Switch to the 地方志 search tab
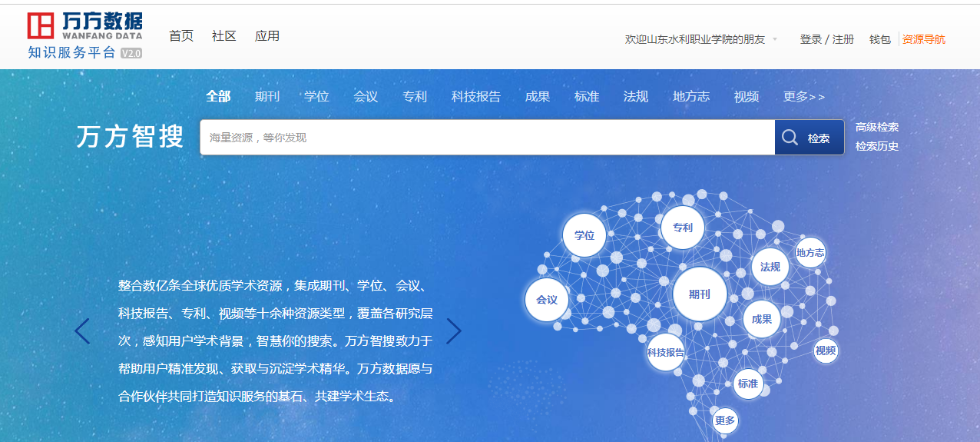 tap(691, 96)
